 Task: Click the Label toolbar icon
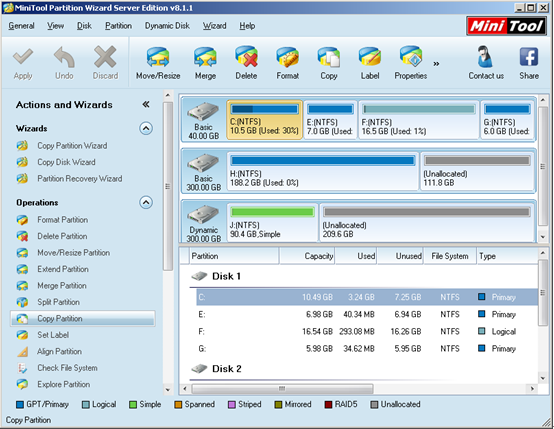[370, 57]
